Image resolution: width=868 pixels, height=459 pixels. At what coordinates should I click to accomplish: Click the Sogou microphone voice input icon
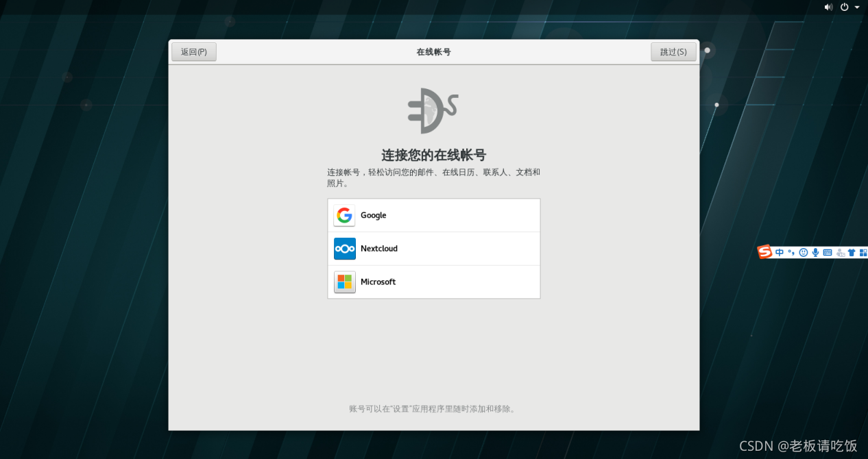(x=816, y=252)
